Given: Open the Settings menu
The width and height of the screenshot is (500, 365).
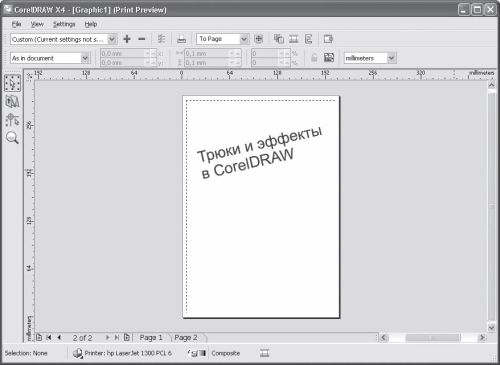Looking at the screenshot, I should 64,24.
